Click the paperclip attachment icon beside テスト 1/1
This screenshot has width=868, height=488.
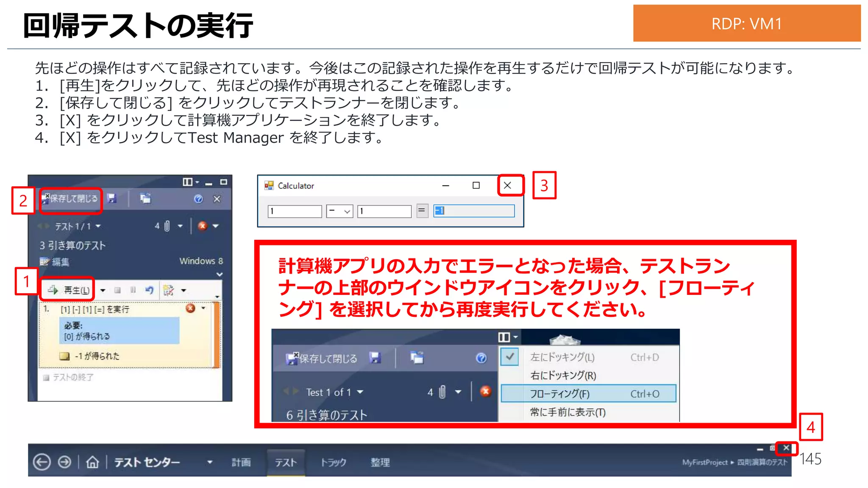click(x=167, y=226)
